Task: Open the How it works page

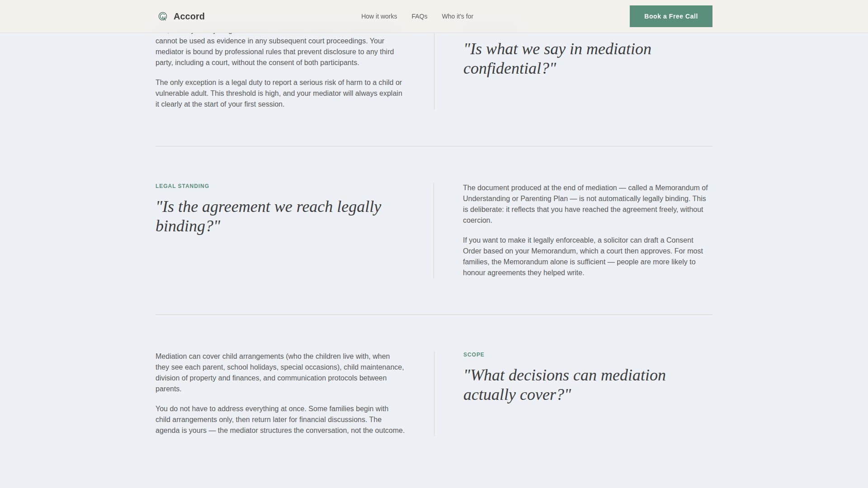Action: [379, 16]
